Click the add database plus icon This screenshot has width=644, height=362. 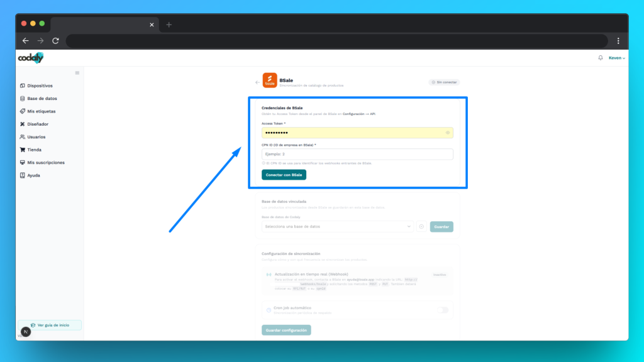tap(421, 226)
